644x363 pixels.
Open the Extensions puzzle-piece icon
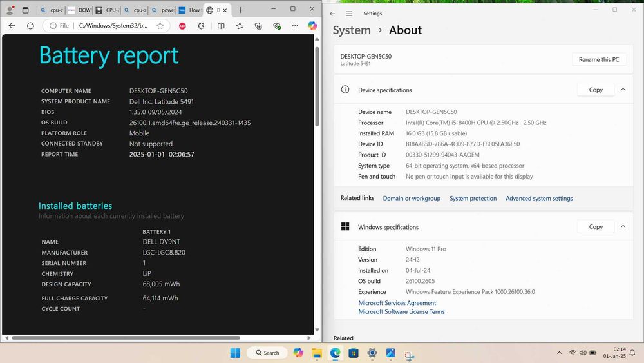(201, 26)
